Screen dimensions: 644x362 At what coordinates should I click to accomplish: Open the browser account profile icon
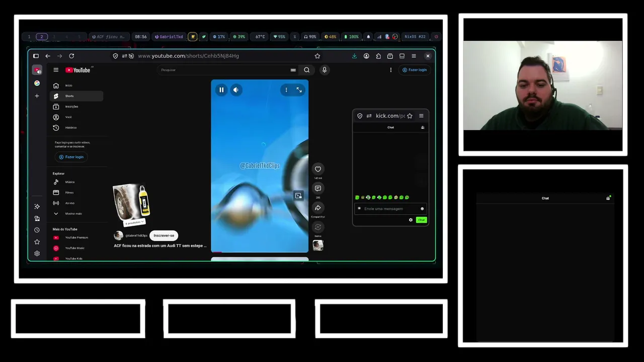tap(366, 56)
